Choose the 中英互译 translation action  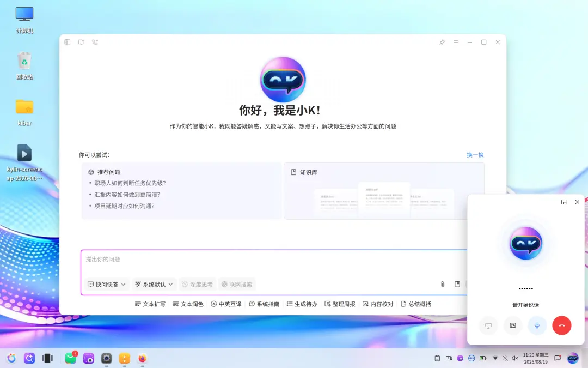coord(226,304)
